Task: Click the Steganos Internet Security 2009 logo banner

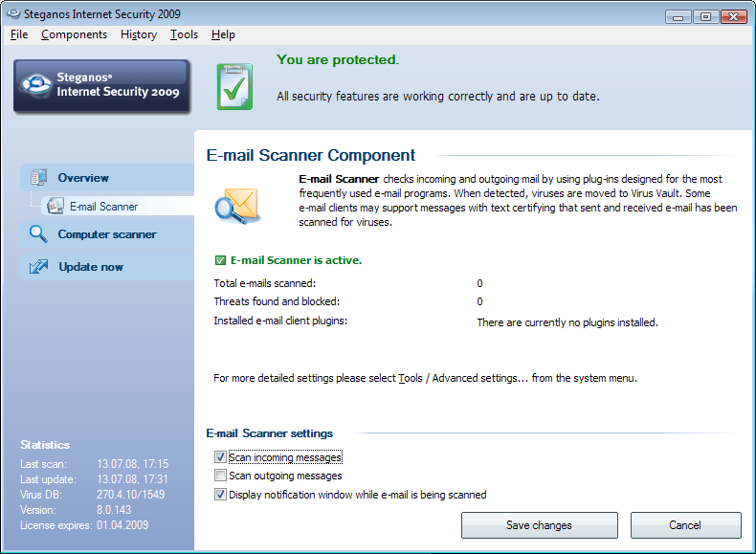Action: point(101,86)
